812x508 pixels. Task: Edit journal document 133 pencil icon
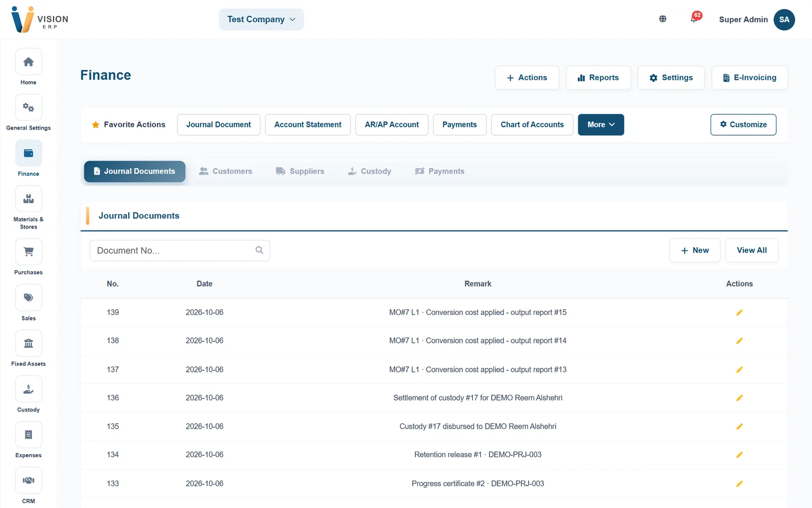point(739,484)
